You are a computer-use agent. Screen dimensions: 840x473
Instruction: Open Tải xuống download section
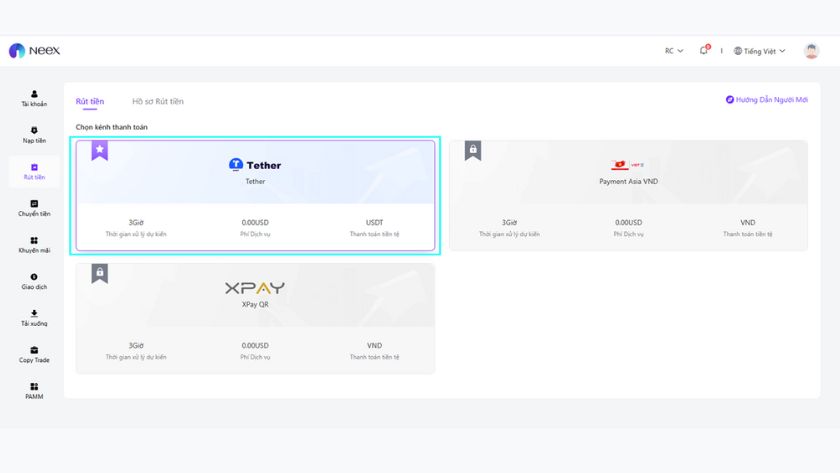34,318
